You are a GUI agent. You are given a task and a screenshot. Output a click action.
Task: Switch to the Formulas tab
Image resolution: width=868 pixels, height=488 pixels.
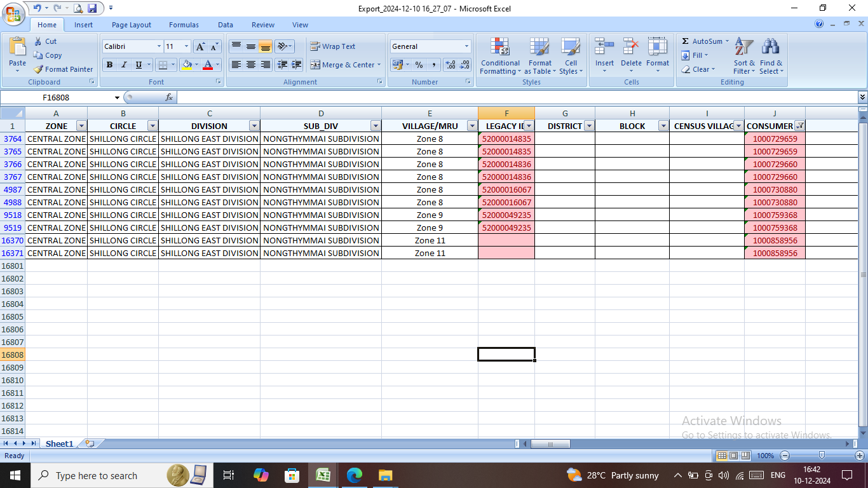[x=184, y=25]
